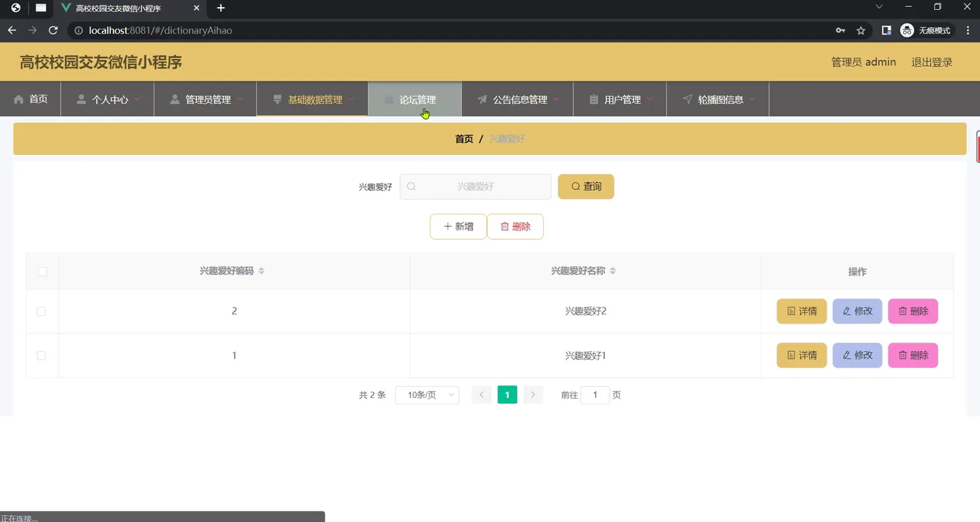
Task: Check the row for 兴趣爱好2
Action: (x=41, y=311)
